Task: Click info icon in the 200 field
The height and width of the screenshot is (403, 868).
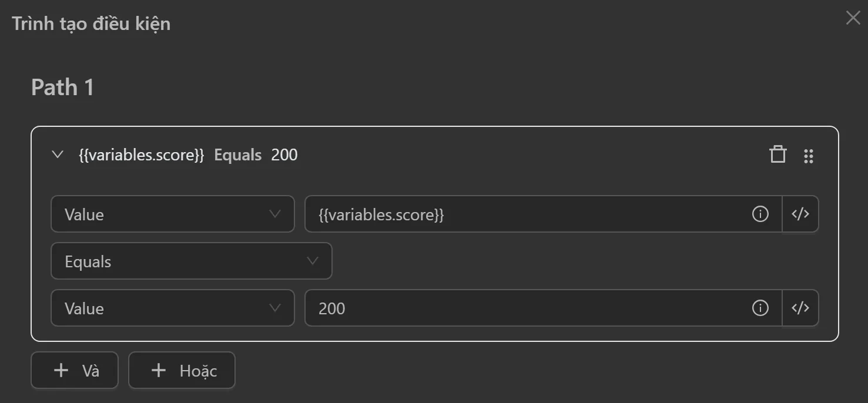Action: [760, 308]
